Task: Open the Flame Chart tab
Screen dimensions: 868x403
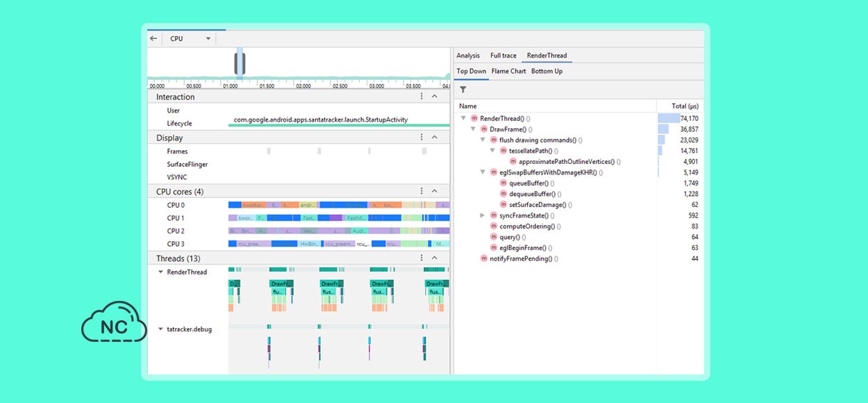Action: (509, 72)
